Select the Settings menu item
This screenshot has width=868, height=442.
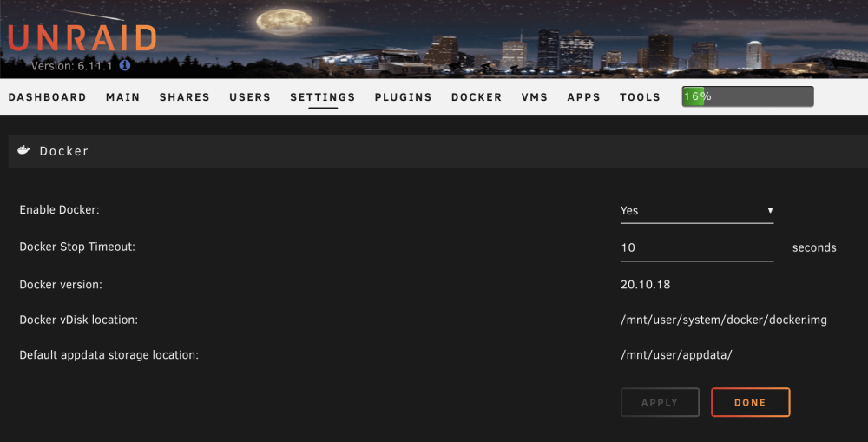pyautogui.click(x=323, y=97)
